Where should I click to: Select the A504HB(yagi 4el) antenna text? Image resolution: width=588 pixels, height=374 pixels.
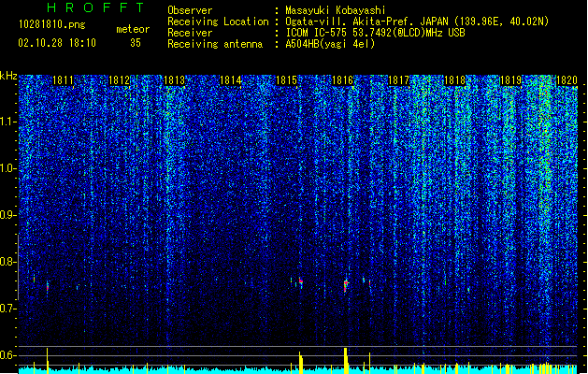coord(330,44)
